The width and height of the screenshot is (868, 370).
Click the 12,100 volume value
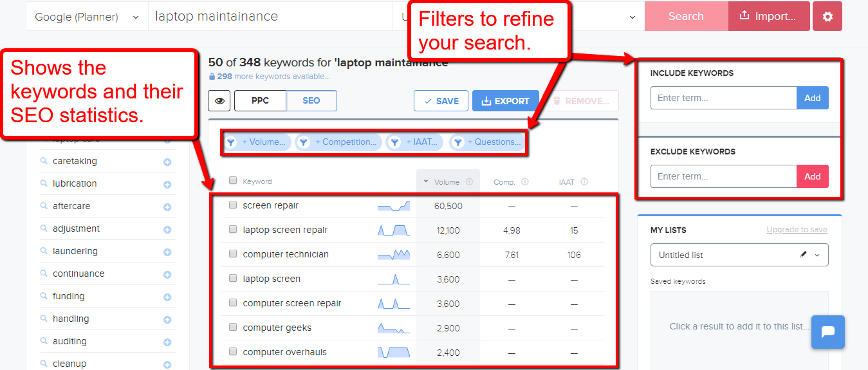point(448,230)
